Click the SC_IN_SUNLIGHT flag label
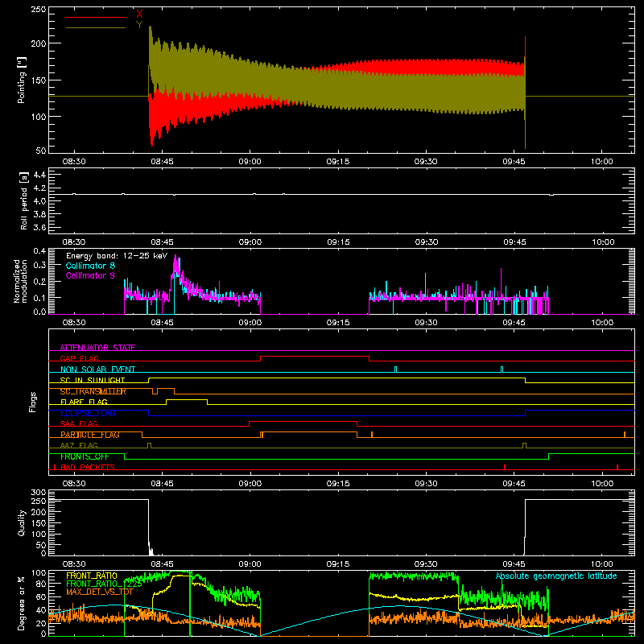The width and height of the screenshot is (644, 644). tap(93, 380)
